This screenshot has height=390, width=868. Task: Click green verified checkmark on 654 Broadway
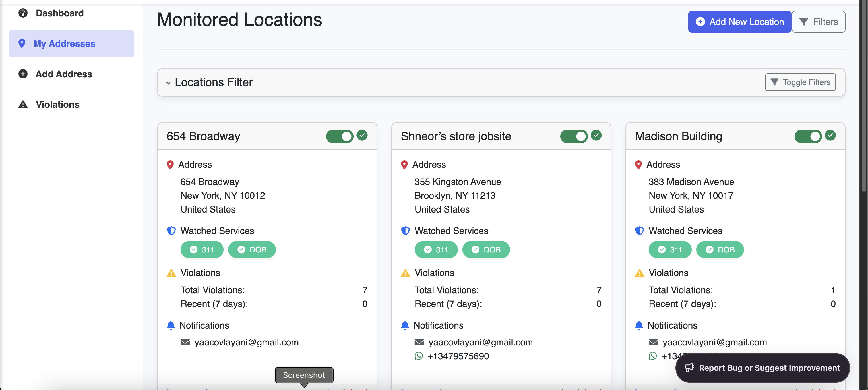[362, 135]
